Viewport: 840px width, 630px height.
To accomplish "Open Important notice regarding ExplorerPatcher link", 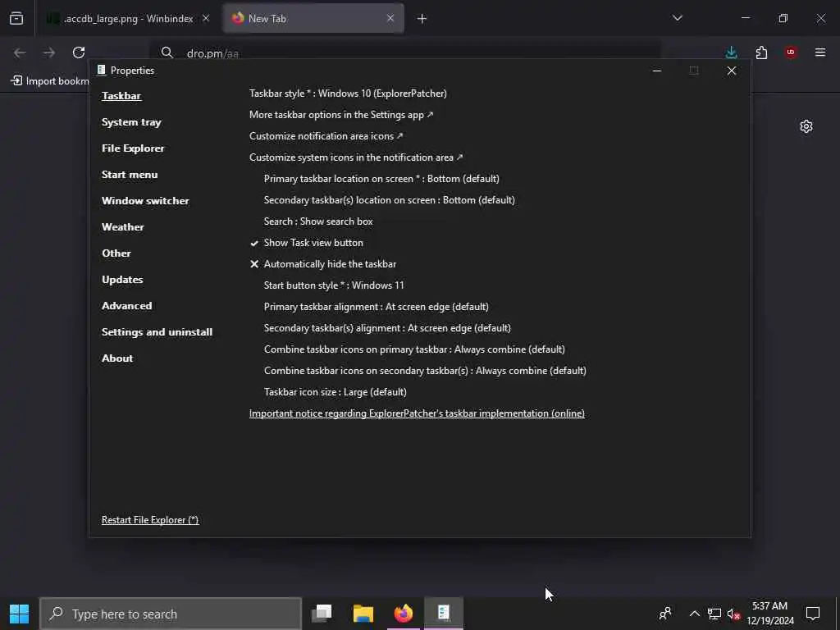I will click(417, 413).
